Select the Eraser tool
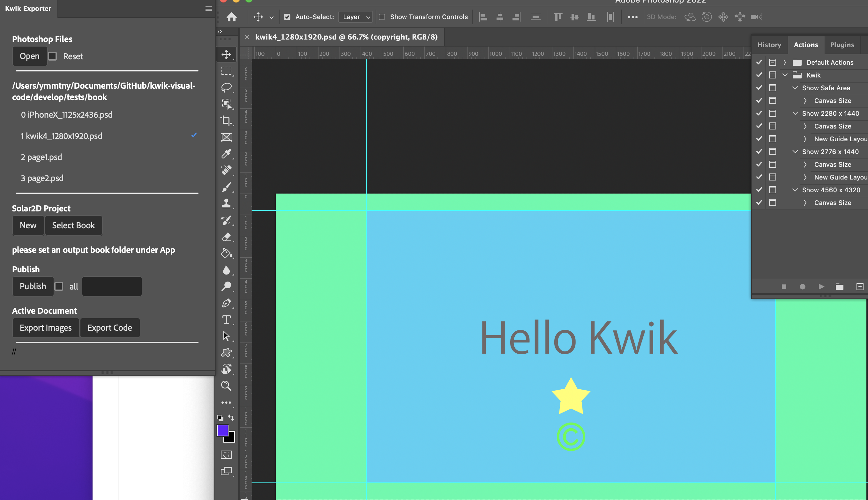868x500 pixels. click(226, 237)
